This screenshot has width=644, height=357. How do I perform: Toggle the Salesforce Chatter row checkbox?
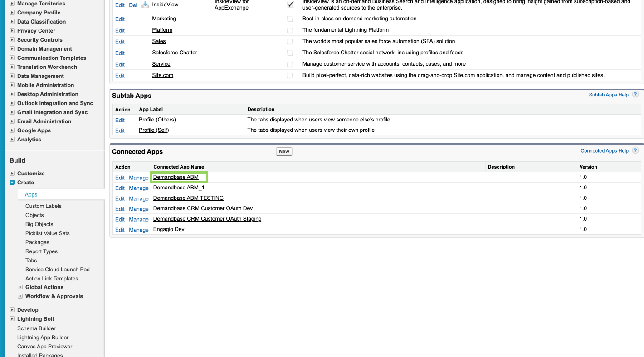[x=290, y=53]
